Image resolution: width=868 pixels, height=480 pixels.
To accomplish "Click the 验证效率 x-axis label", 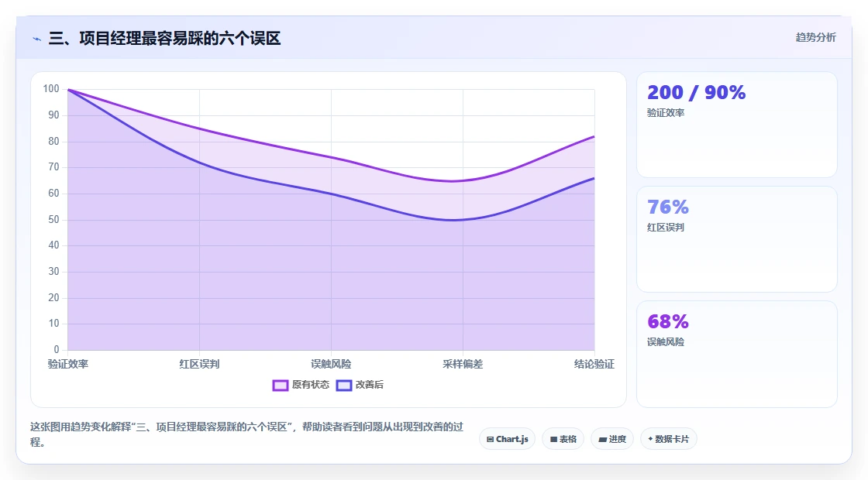I will tap(68, 364).
